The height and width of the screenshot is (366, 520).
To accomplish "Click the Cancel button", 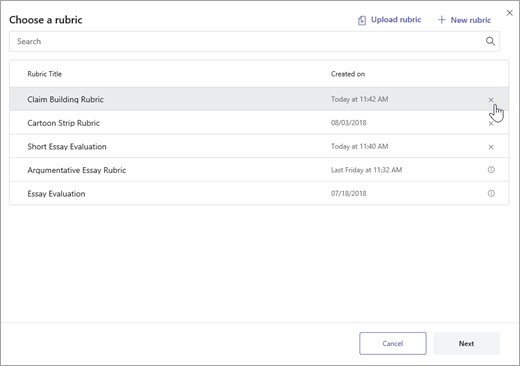I will pyautogui.click(x=393, y=343).
